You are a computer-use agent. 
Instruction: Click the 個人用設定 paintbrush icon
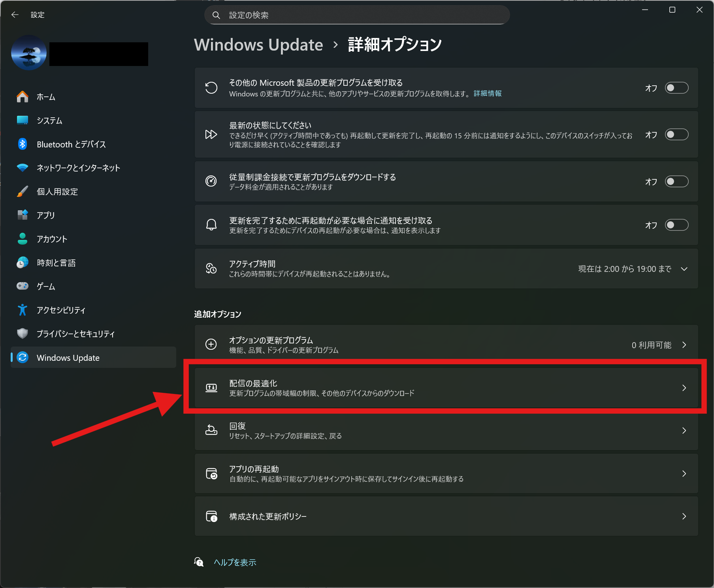tap(23, 192)
